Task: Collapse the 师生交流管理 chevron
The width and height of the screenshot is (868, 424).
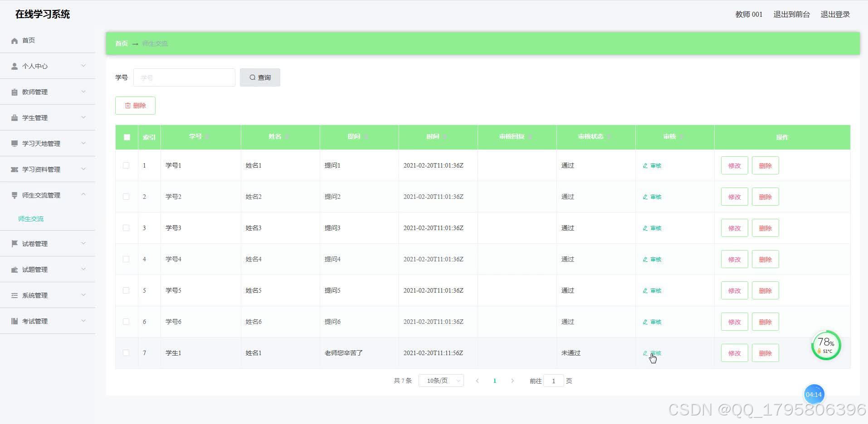Action: coord(83,195)
